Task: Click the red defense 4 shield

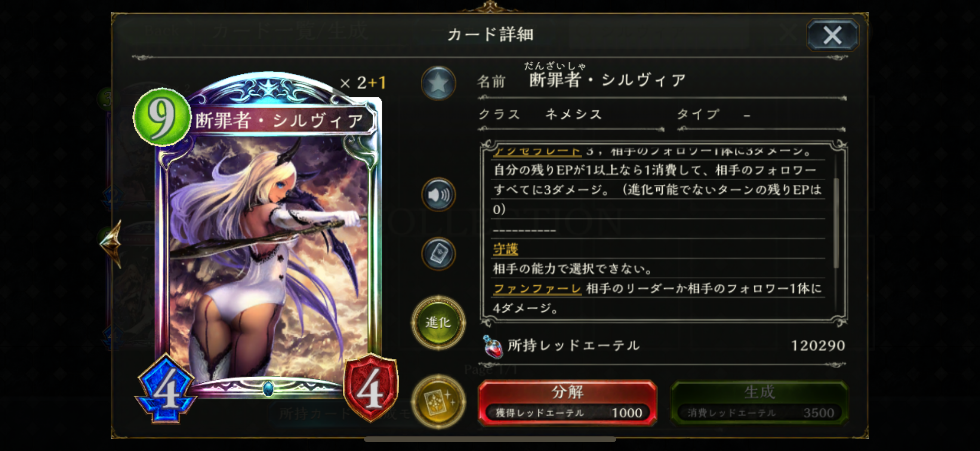Action: point(370,388)
